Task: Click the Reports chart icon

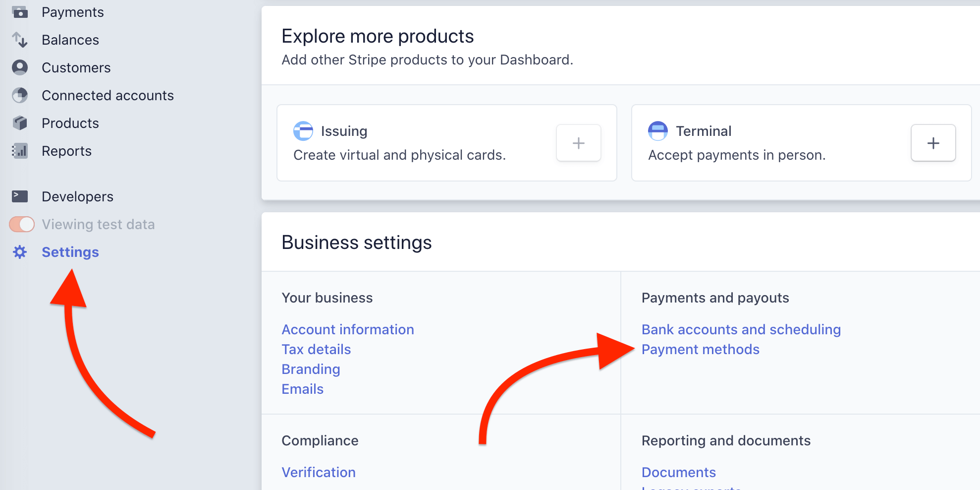Action: click(x=20, y=151)
